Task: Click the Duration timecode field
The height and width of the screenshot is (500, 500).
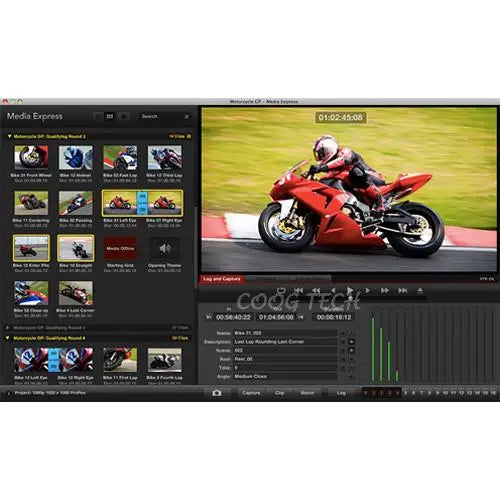Action: pyautogui.click(x=334, y=317)
